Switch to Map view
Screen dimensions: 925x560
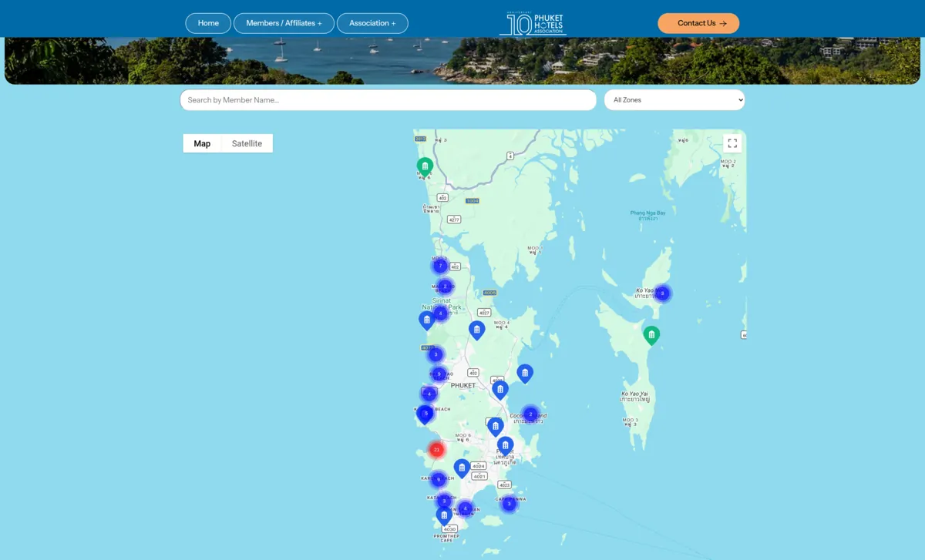(202, 143)
